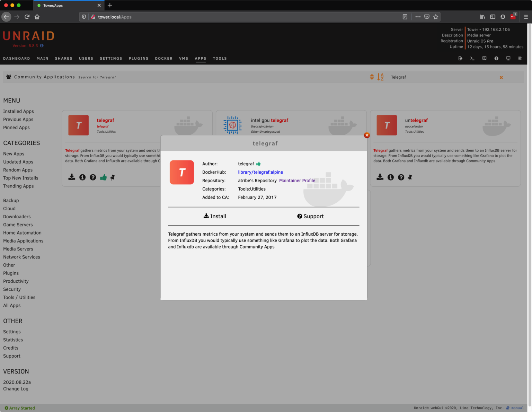Open the Docker tab
Screen dimensions: 532x412
click(x=164, y=59)
